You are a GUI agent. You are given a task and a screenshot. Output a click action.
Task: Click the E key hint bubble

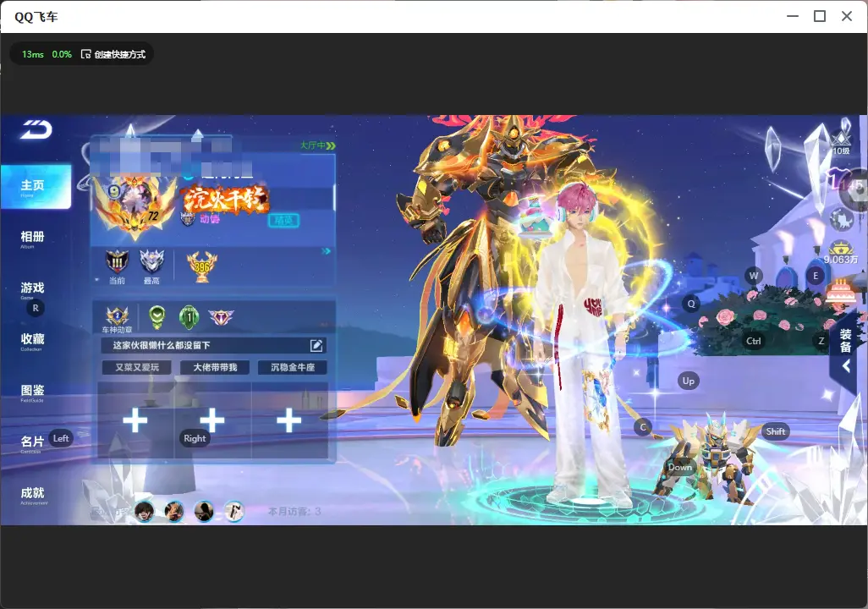[816, 276]
